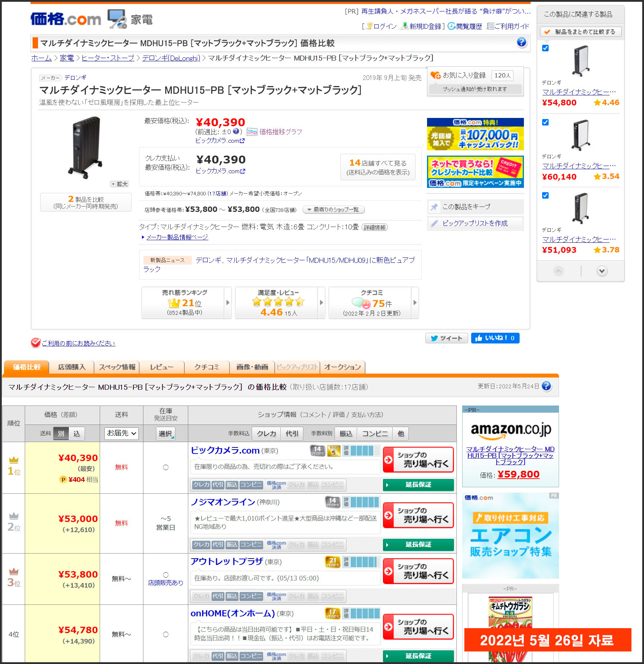Viewport: 644px width, 664px height.
Task: Click '製品をまとめて比較する' button
Action: click(581, 32)
